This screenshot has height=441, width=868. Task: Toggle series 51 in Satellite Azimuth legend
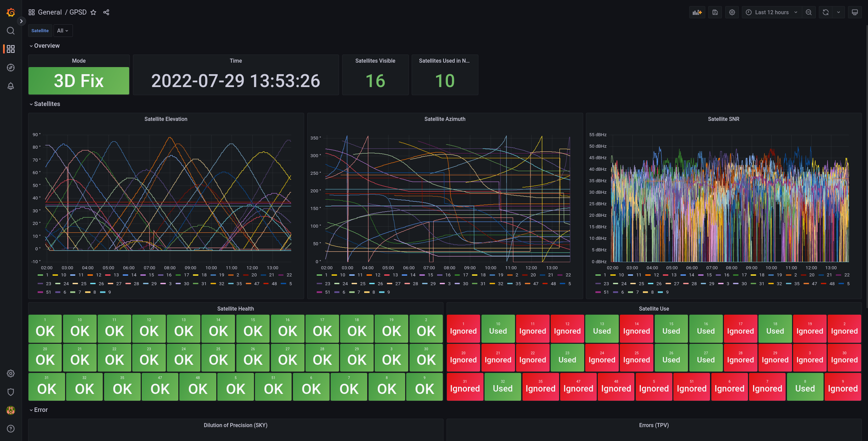coord(327,292)
